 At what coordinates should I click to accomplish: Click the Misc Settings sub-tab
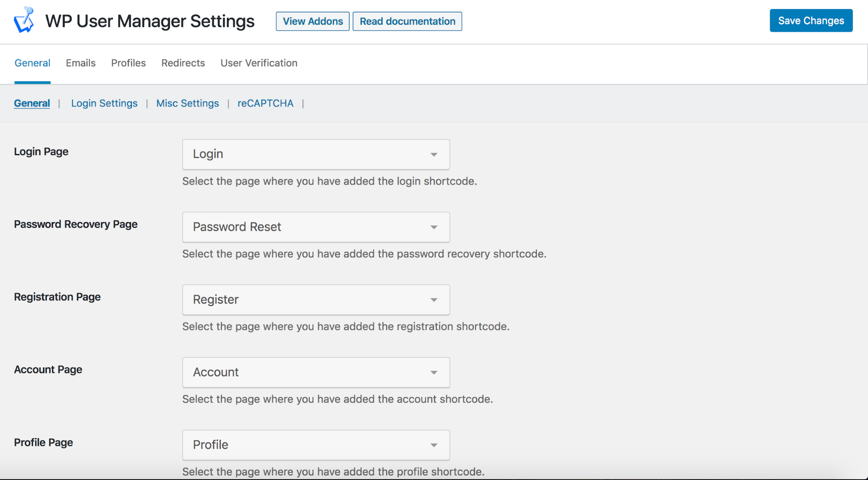coord(187,102)
